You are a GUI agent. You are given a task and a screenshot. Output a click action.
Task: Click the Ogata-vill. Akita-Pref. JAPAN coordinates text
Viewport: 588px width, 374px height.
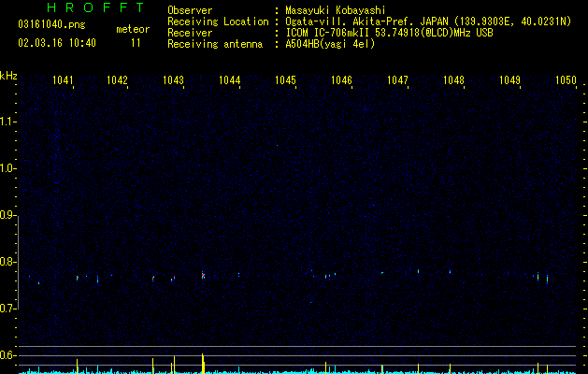click(428, 22)
